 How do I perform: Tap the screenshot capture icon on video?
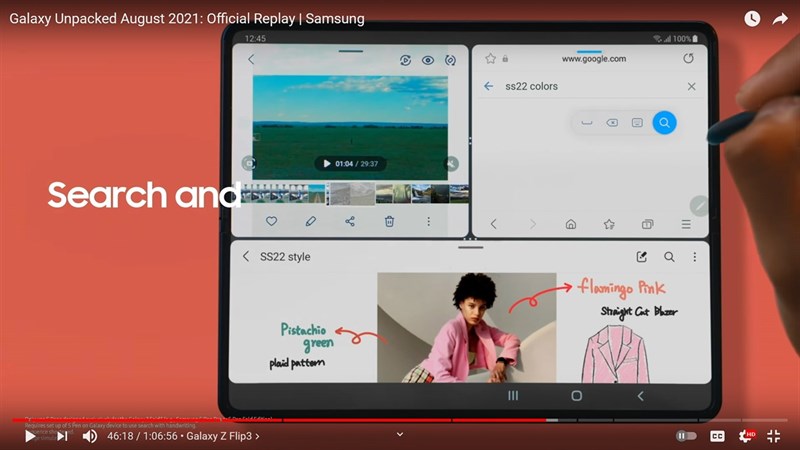coord(249,163)
